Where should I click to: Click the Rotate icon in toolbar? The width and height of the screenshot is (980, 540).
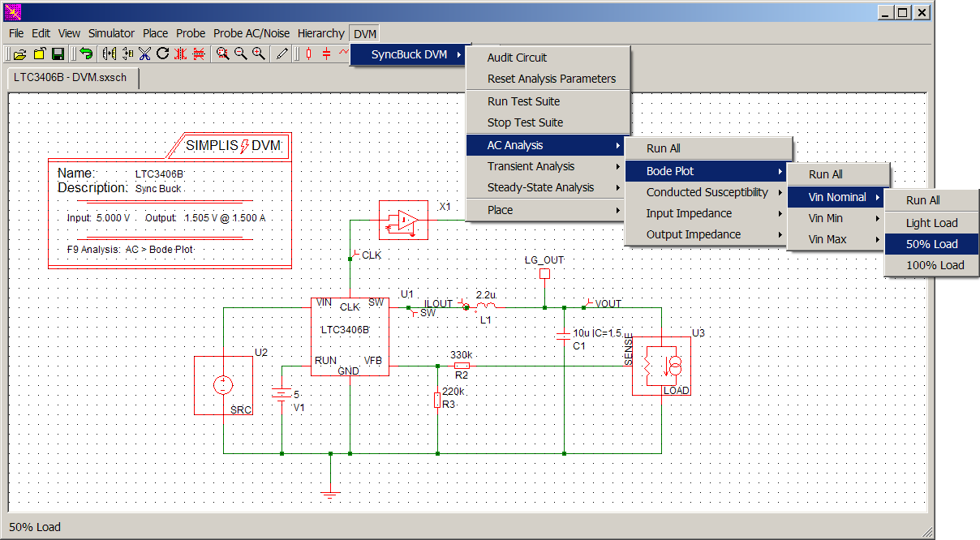click(x=162, y=54)
